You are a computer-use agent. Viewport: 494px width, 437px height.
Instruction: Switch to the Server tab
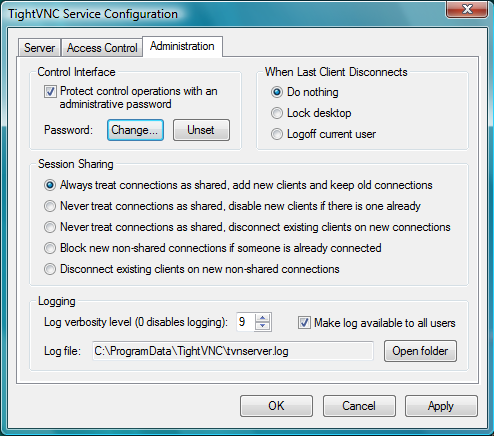coord(39,48)
